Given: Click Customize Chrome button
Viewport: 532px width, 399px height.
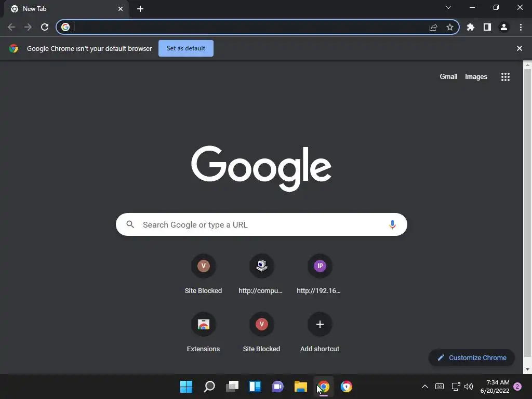Looking at the screenshot, I should tap(472, 357).
